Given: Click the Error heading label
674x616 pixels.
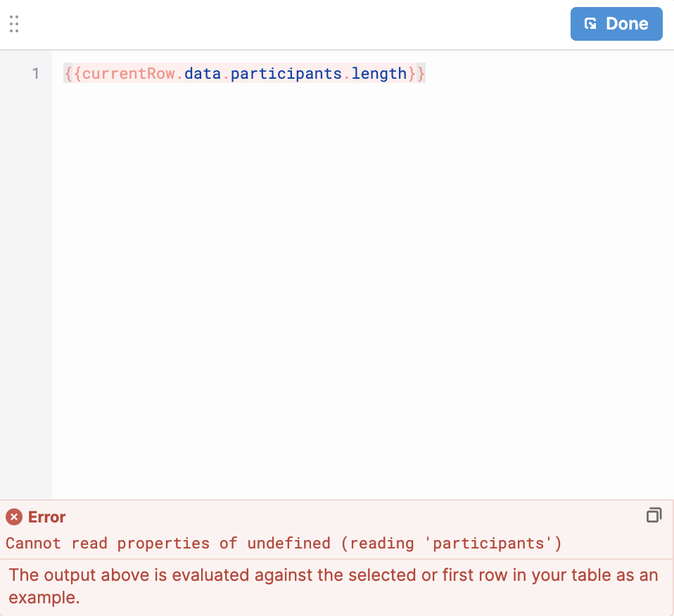Looking at the screenshot, I should [x=49, y=517].
